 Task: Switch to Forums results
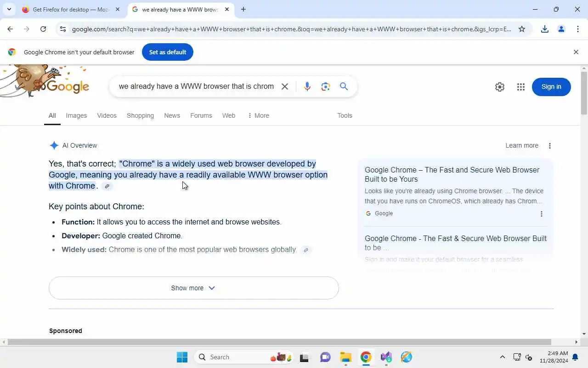[201, 115]
